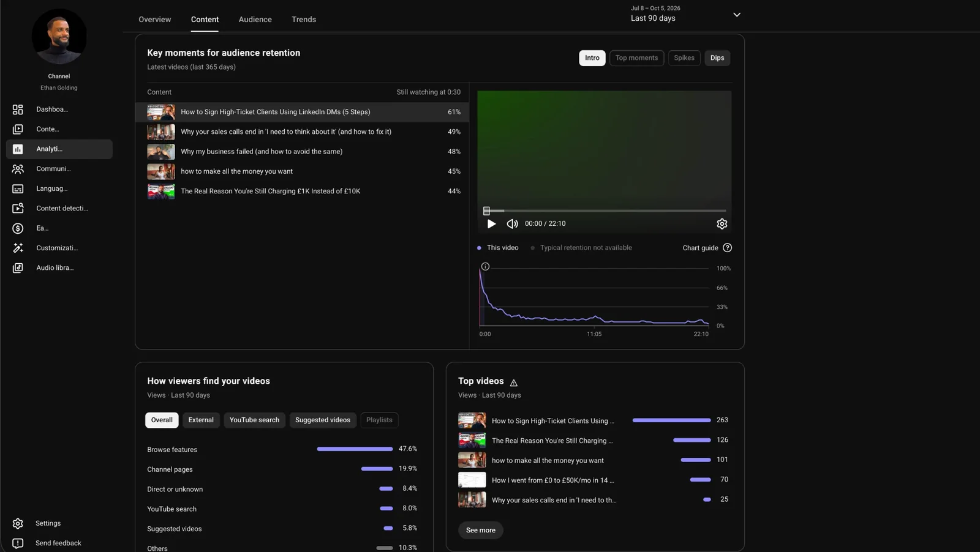Select 'The Real Reason You're Still Charging' retention row
Screen dimensions: 980x552
click(302, 191)
